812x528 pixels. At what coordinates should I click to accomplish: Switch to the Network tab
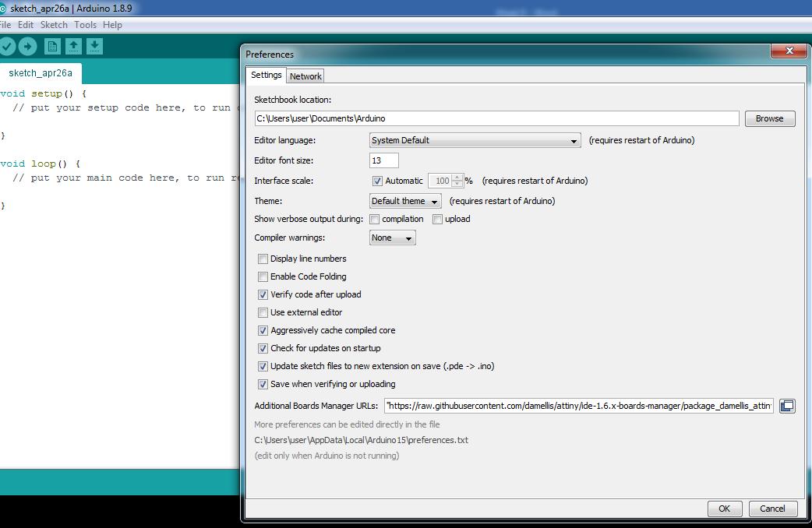[305, 76]
